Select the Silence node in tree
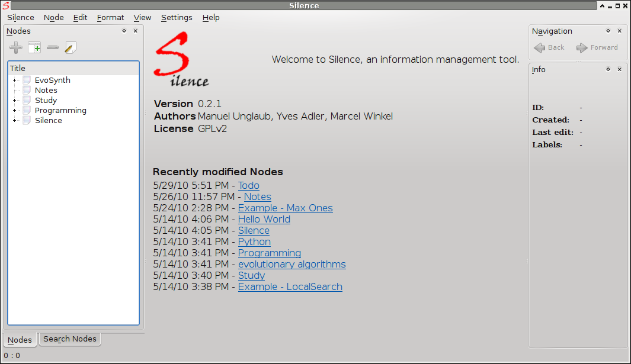This screenshot has width=631, height=364. tap(49, 120)
